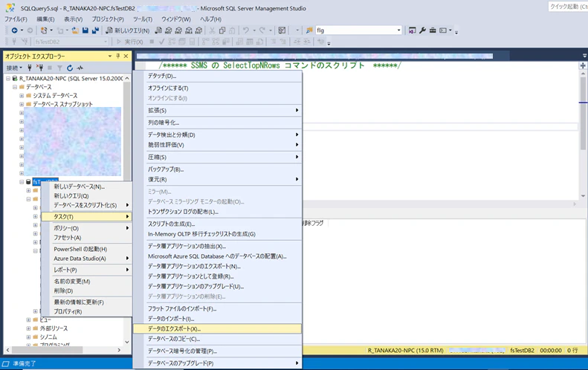This screenshot has width=588, height=370.
Task: Open Activity Monitor from Object Explorer
Action: 80,68
